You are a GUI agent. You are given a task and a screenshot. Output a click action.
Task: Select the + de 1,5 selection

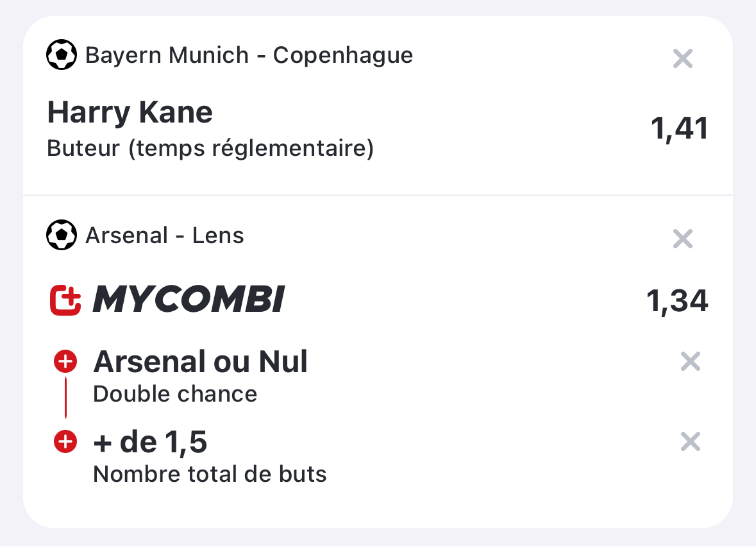150,442
